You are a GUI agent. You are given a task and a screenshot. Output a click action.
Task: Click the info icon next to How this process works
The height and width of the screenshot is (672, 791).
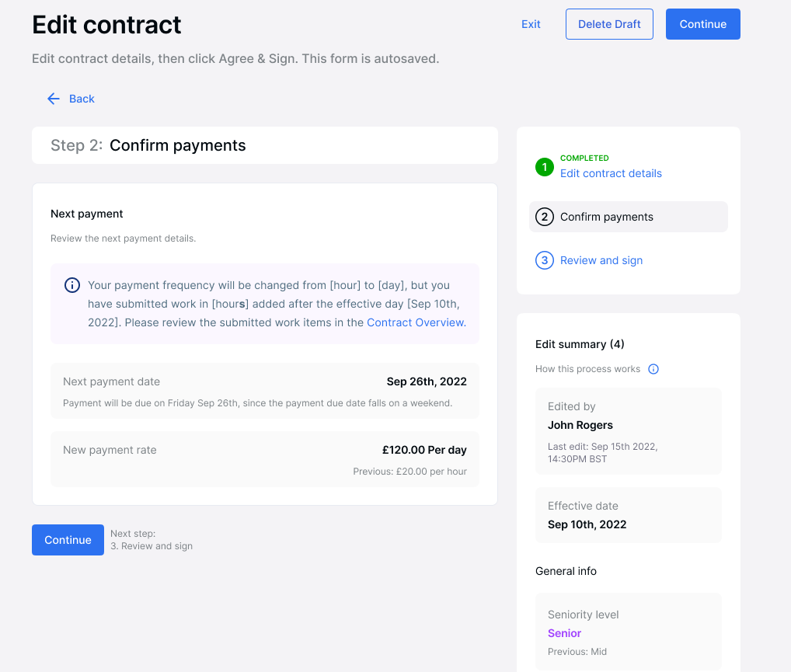653,369
